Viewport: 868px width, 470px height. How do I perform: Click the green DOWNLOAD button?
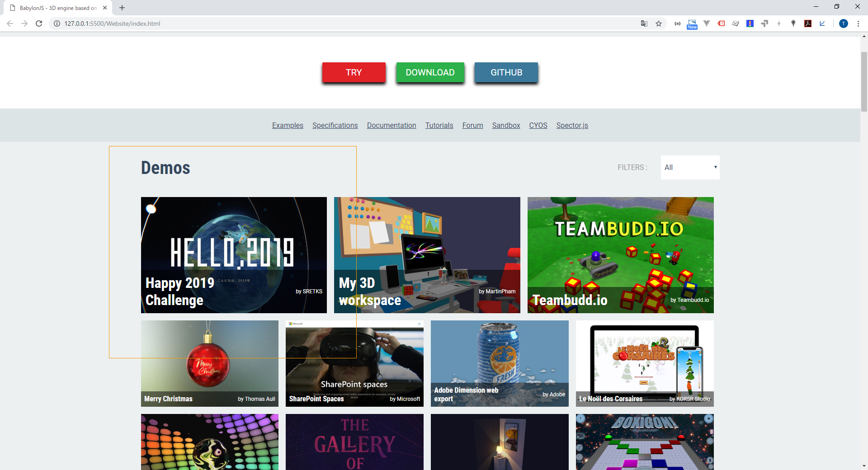430,72
